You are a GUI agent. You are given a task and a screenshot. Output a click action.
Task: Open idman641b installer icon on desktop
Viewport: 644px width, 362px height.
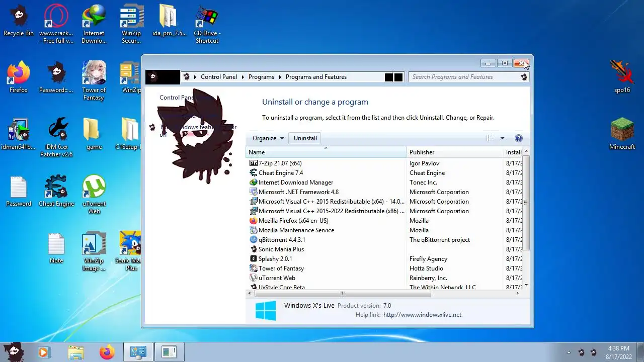tap(19, 134)
